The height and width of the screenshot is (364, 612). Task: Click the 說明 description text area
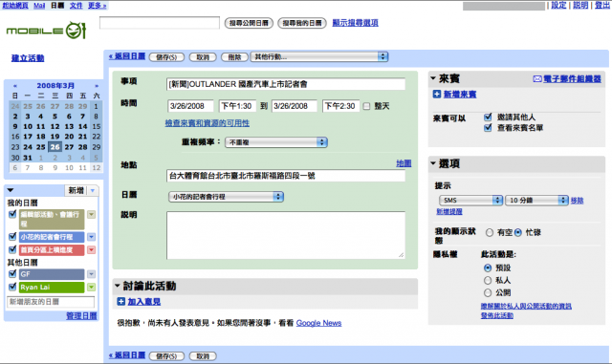click(x=286, y=235)
